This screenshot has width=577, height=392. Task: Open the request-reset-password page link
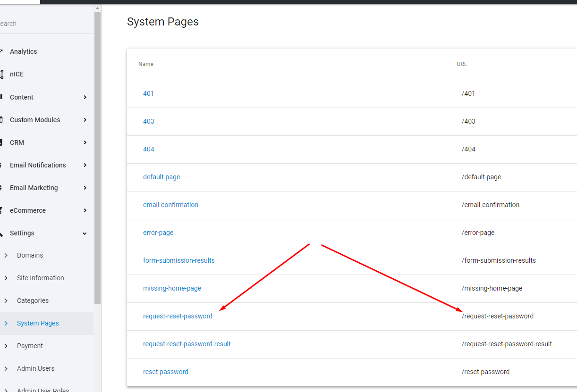tap(178, 316)
